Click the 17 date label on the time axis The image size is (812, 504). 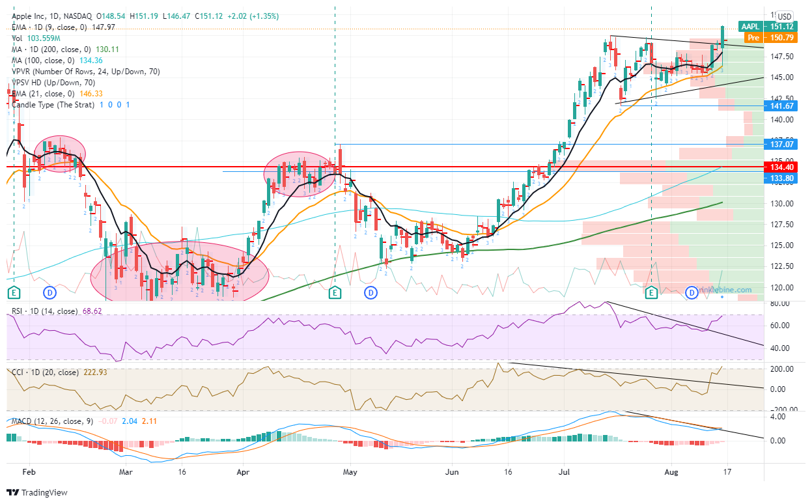tap(727, 471)
